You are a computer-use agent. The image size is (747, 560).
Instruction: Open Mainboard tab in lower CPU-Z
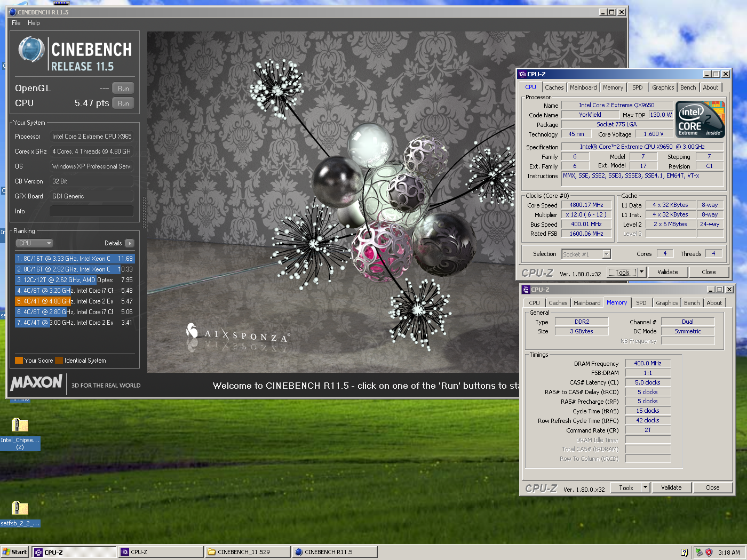click(x=587, y=303)
